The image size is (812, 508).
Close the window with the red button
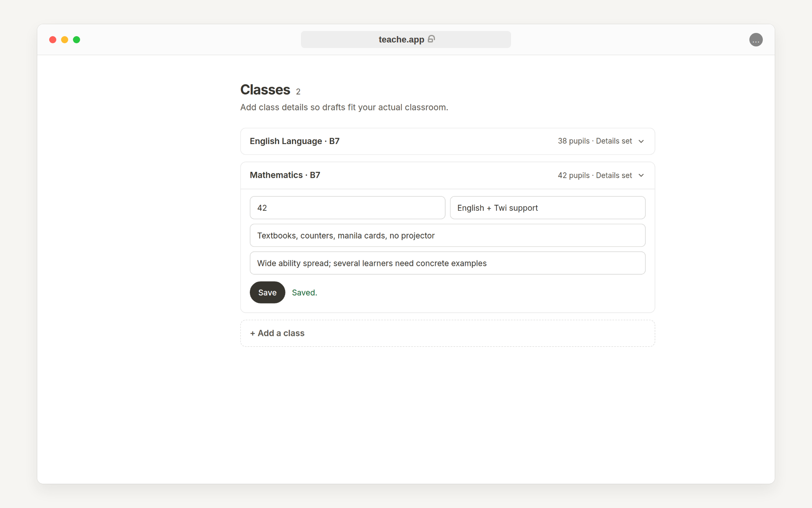pos(53,40)
